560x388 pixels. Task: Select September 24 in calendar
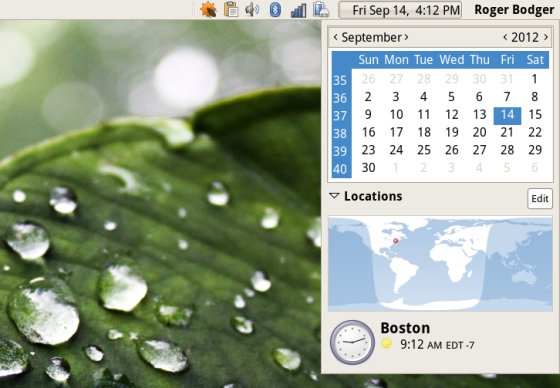click(x=396, y=150)
